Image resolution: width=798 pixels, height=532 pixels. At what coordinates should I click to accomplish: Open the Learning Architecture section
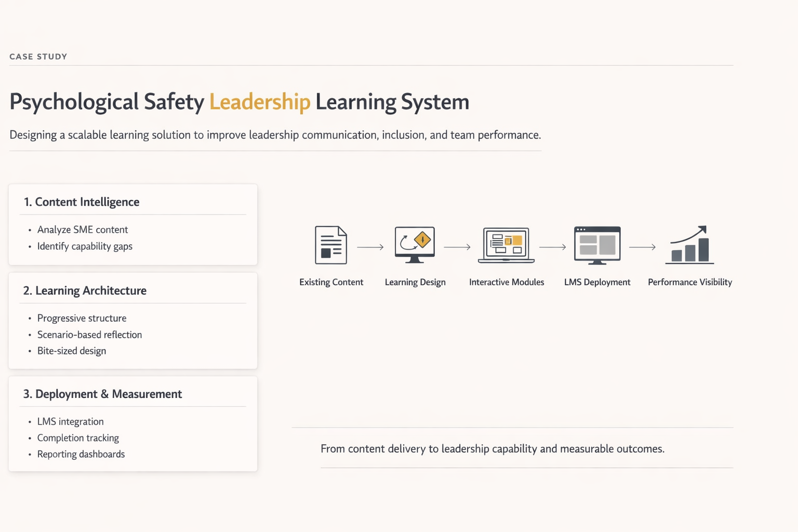tap(132, 321)
